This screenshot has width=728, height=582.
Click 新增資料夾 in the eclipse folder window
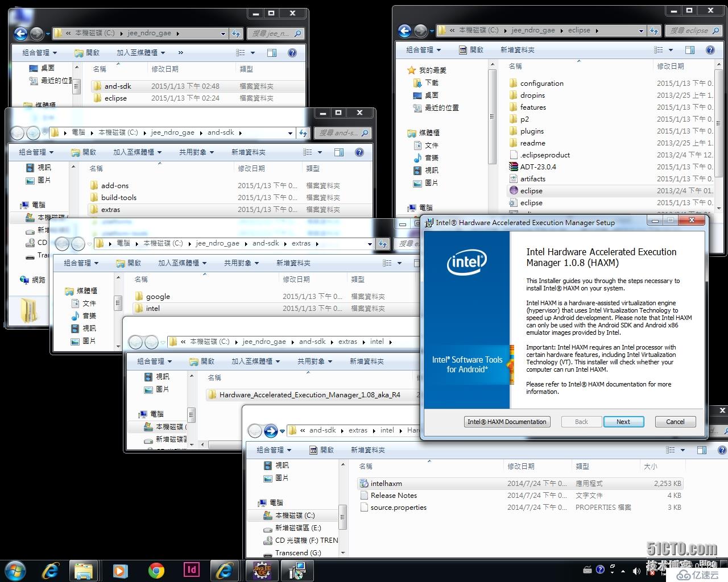(x=517, y=50)
